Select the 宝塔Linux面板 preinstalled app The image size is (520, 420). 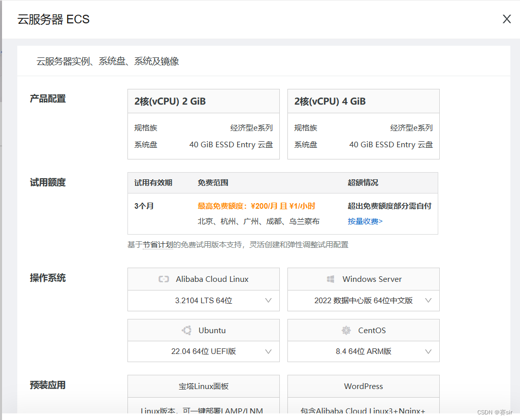coord(203,386)
